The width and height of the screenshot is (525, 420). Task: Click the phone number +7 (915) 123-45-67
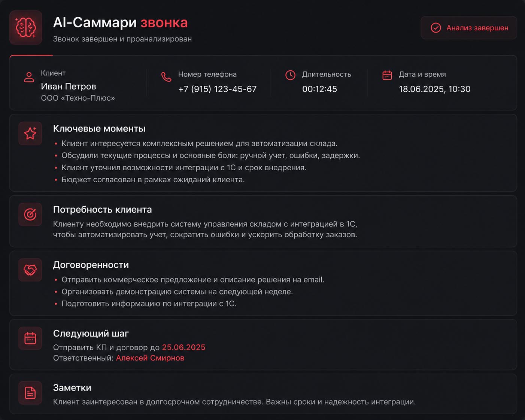pyautogui.click(x=218, y=89)
